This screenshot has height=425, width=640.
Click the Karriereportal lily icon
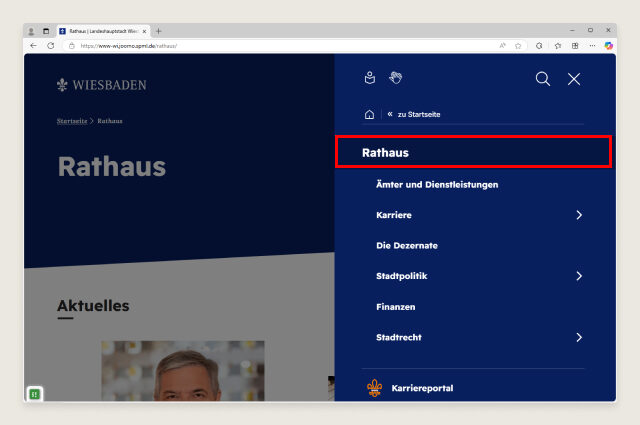(x=374, y=387)
